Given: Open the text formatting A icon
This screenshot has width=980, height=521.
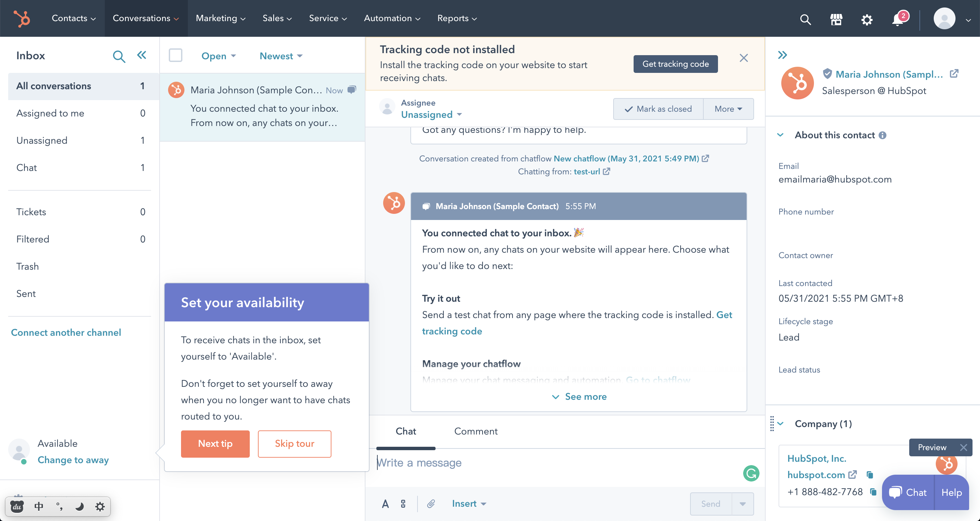Looking at the screenshot, I should (x=386, y=504).
